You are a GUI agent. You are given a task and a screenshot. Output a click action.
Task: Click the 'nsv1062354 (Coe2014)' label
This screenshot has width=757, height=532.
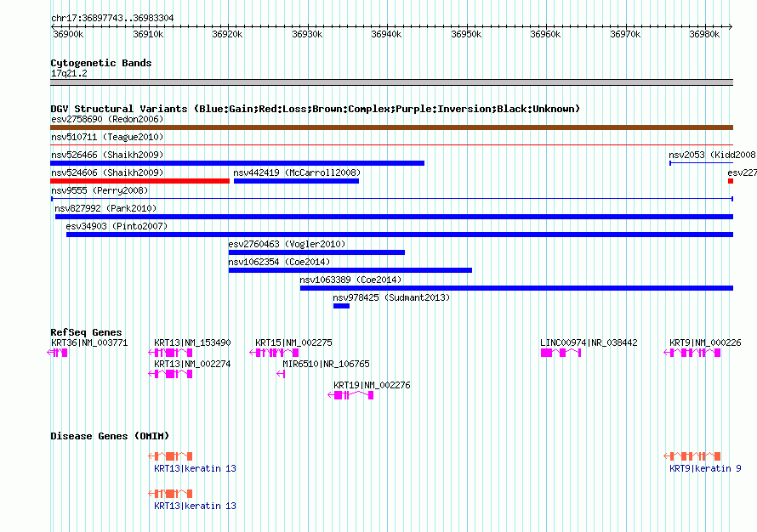[279, 262]
